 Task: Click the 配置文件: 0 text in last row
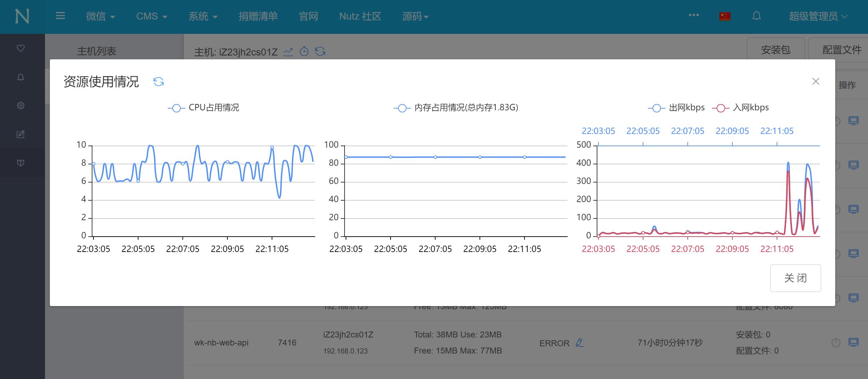[x=757, y=351]
